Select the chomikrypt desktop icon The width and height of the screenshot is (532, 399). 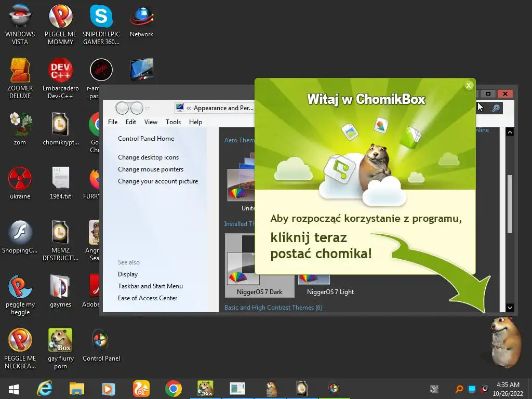(x=60, y=129)
